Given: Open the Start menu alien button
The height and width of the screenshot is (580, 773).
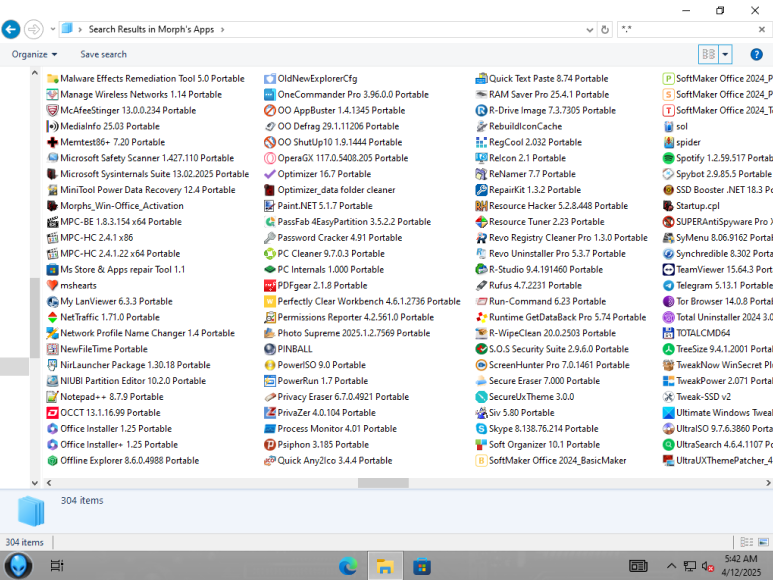Looking at the screenshot, I should [x=18, y=566].
